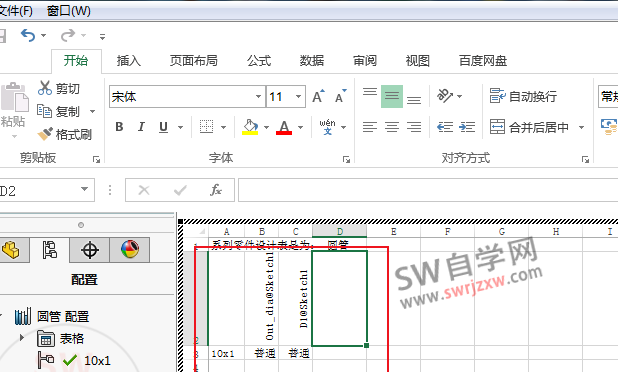Expand font color dropdown arrow

pyautogui.click(x=300, y=127)
